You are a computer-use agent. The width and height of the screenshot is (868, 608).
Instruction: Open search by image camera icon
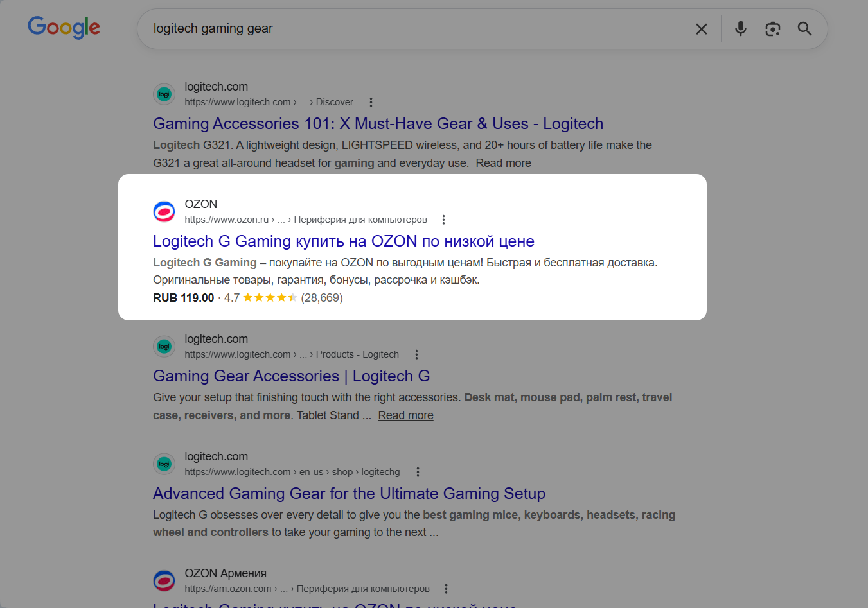772,29
